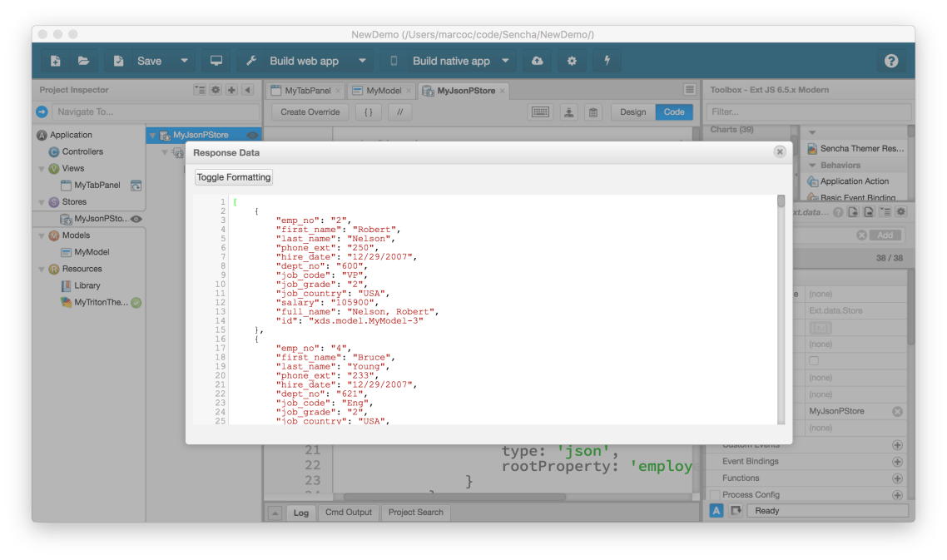Viewport: 947px width, 560px height.
Task: Select Library under Resources
Action: 87,285
